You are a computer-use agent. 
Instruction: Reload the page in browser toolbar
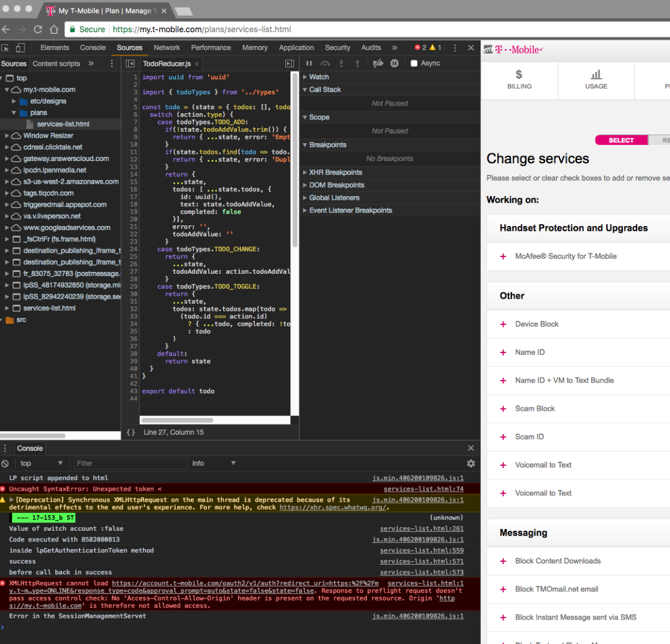click(38, 29)
